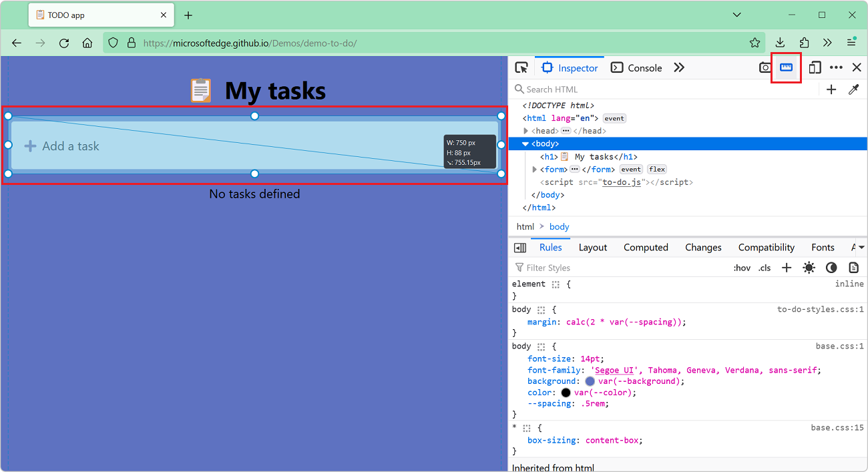Show all sidebar tabs dropdown arrow

[861, 248]
